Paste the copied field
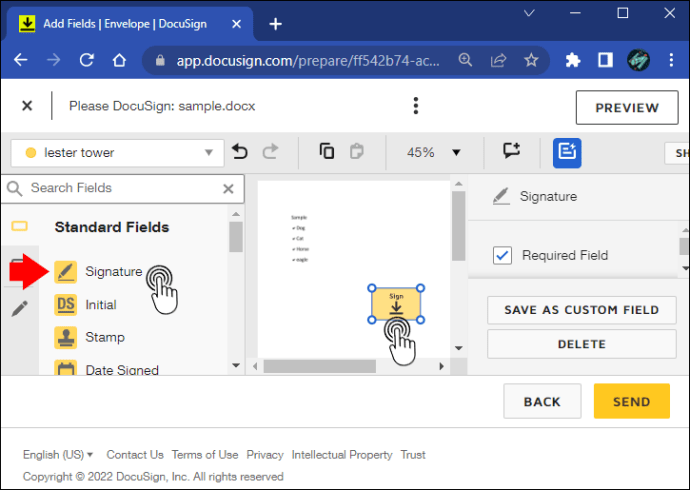The image size is (690, 490). [x=356, y=151]
